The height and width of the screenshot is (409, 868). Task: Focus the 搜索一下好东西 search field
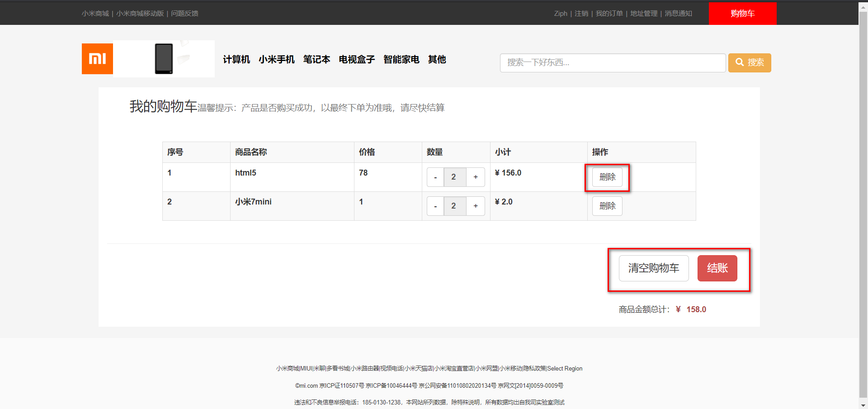coord(613,63)
